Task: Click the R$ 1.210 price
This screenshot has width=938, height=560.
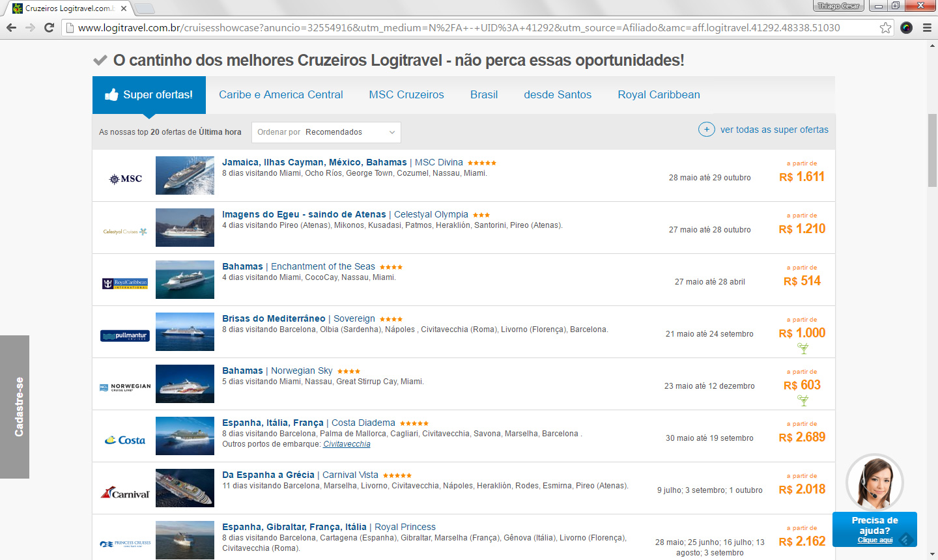Action: pos(802,229)
